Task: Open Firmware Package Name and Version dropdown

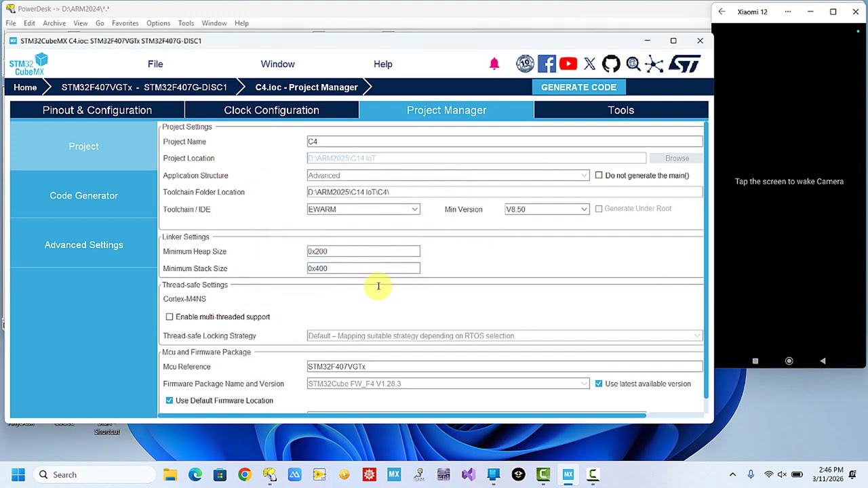Action: coord(448,384)
